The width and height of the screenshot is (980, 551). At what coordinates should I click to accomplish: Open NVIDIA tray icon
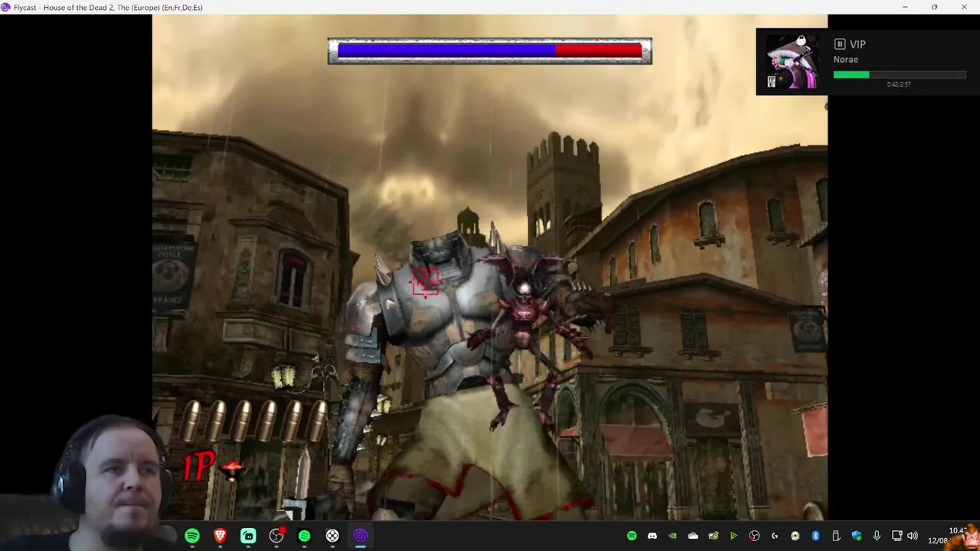coord(673,536)
